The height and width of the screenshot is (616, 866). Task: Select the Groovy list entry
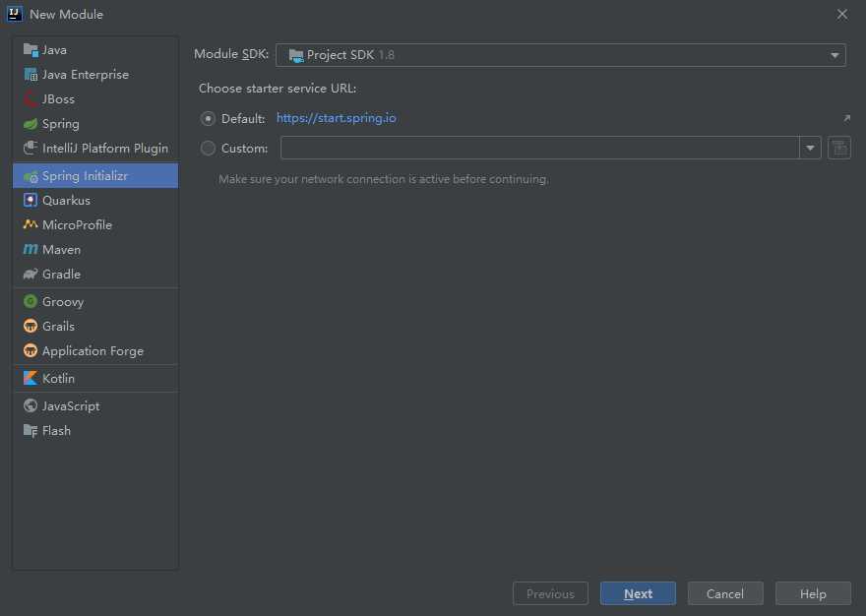click(x=95, y=302)
